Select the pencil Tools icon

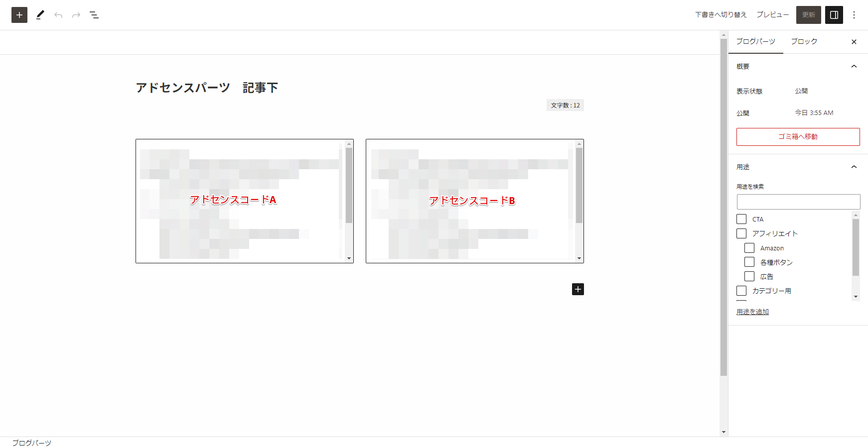coord(40,15)
